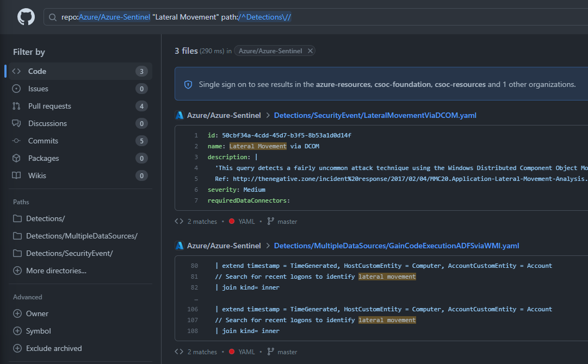Click code icon by second result's 2 matches
The height and width of the screenshot is (364, 588).
click(x=179, y=352)
